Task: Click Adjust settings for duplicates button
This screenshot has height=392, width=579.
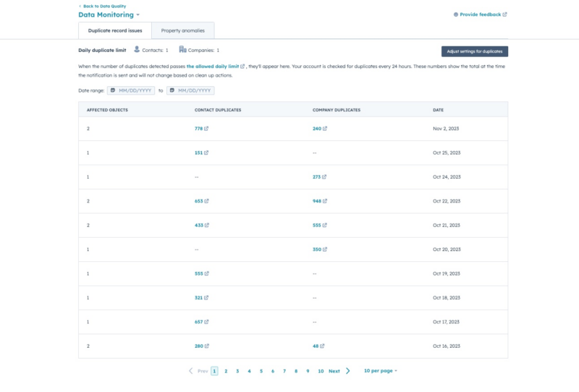Action: coord(475,51)
